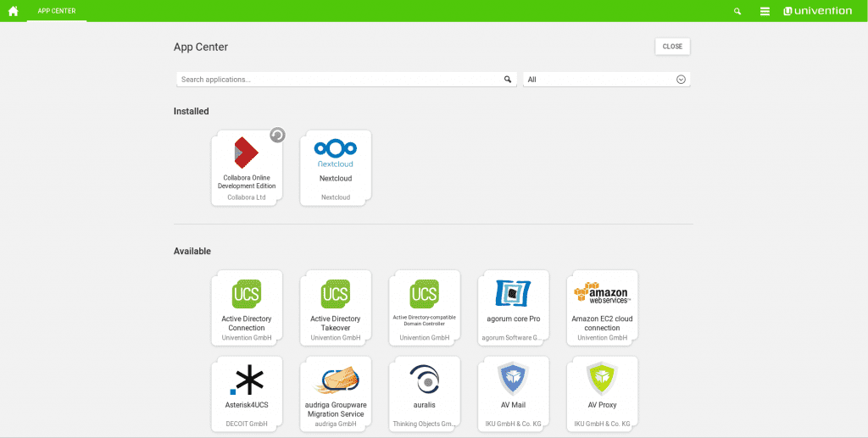868x438 pixels.
Task: Focus the Search applications field
Action: (x=347, y=80)
